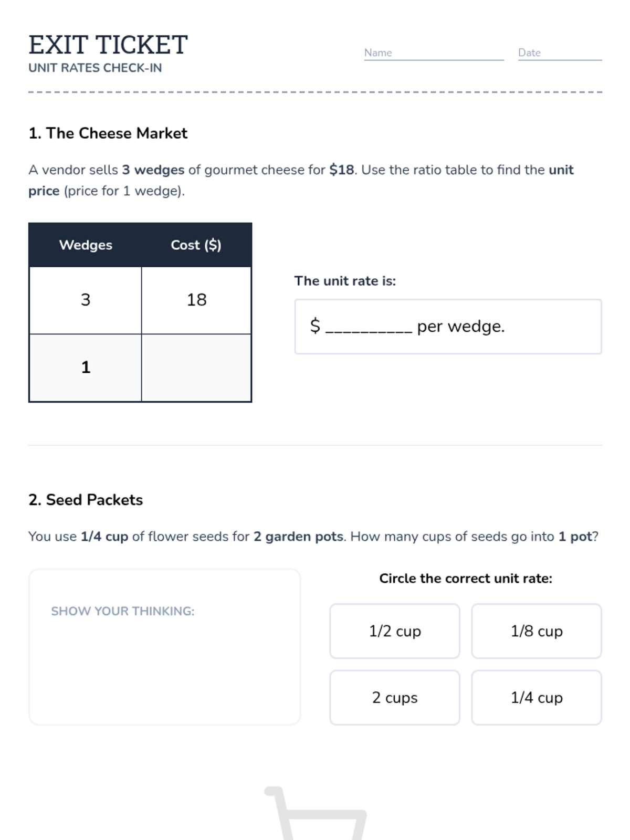This screenshot has width=630, height=840.
Task: Click the 'Circle the correct unit rate' label
Action: pyautogui.click(x=466, y=579)
